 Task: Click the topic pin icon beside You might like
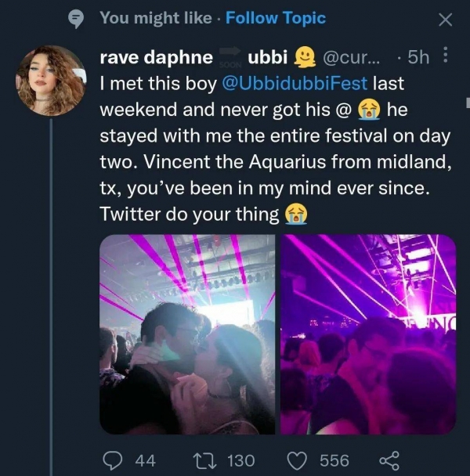tap(76, 20)
